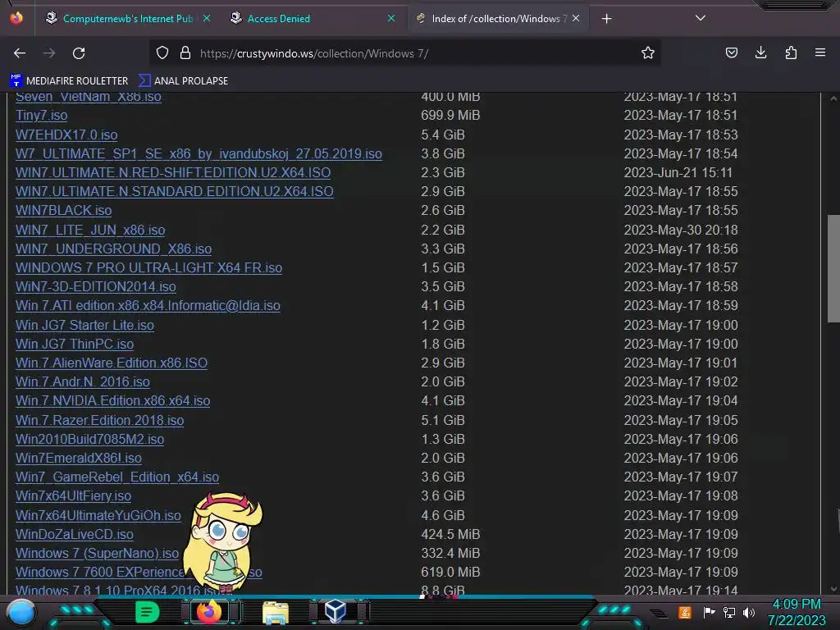This screenshot has height=630, width=840.
Task: Download Win.7.Andr.N._2016.iso
Action: click(x=83, y=382)
